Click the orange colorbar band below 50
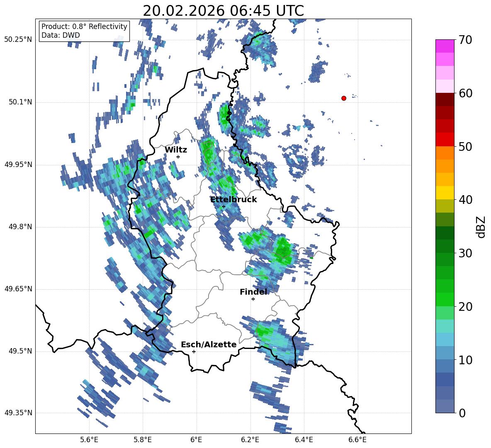This screenshot has height=448, width=491. click(x=445, y=153)
